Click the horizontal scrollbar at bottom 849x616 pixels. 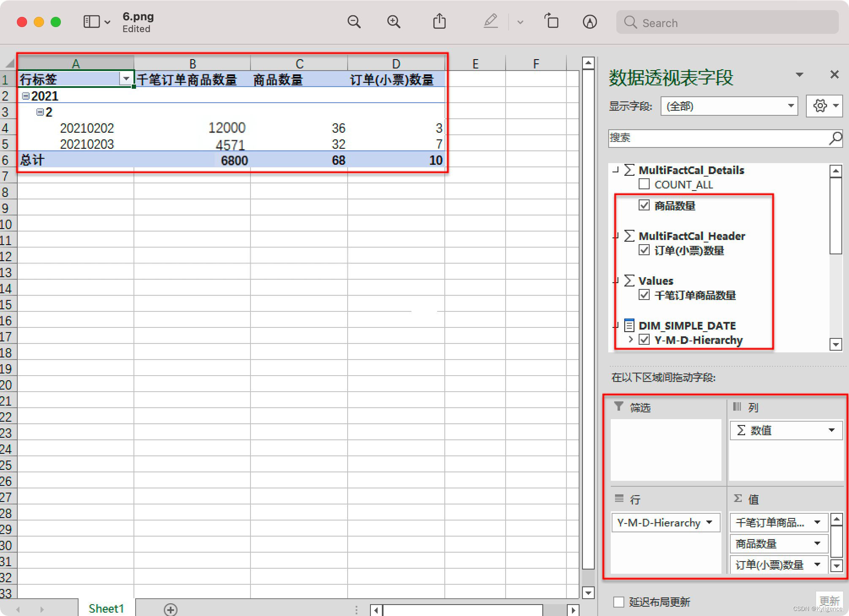click(463, 610)
